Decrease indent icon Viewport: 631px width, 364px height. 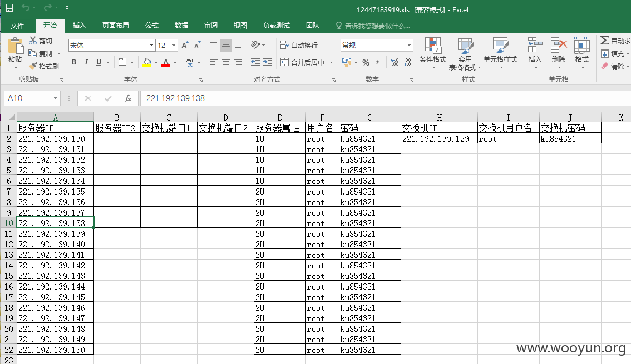pyautogui.click(x=255, y=62)
